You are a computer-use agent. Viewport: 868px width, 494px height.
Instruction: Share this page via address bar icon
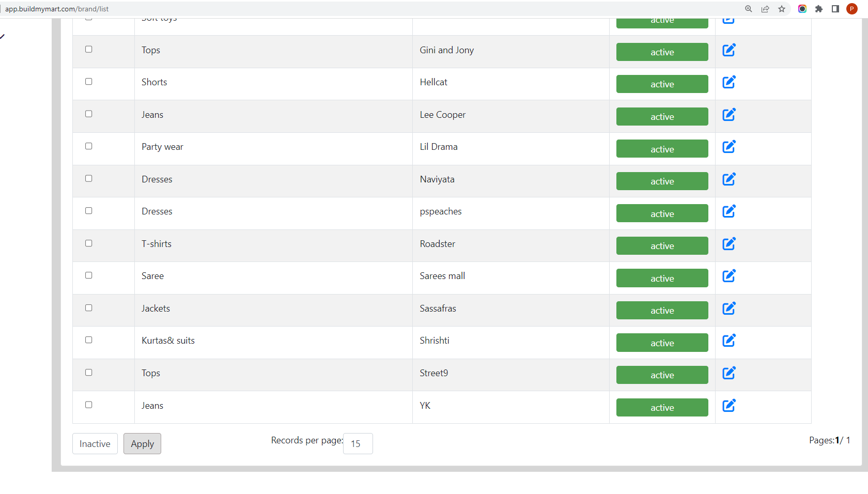coord(765,9)
